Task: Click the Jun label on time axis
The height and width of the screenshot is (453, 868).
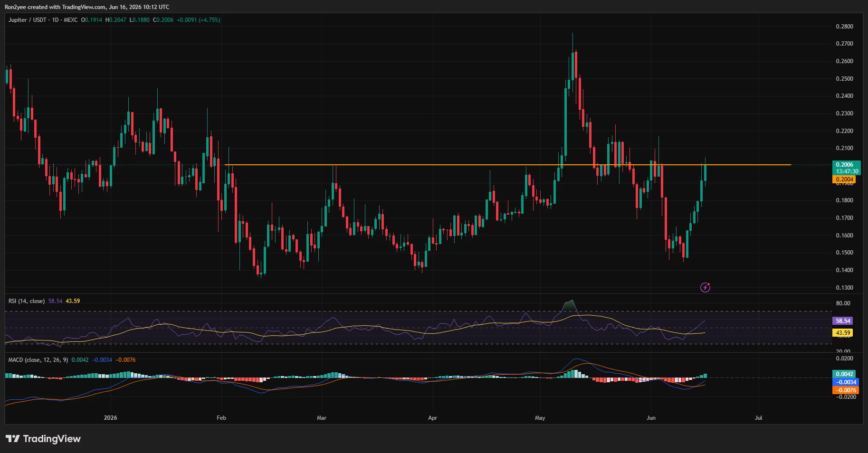Action: (651, 418)
